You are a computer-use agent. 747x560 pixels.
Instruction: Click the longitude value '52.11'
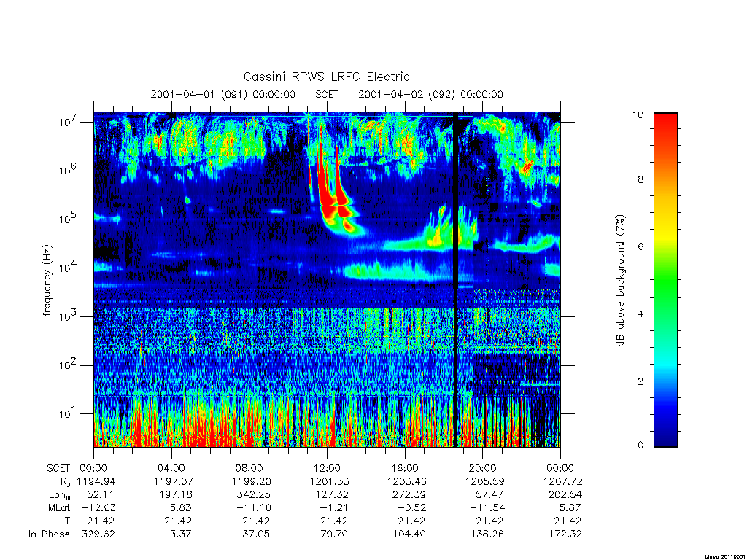click(101, 495)
